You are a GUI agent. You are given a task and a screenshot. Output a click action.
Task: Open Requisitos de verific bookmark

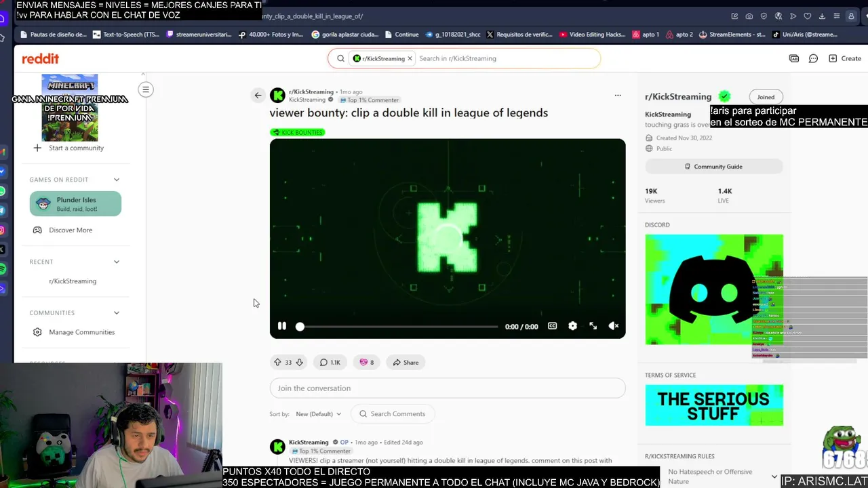[519, 35]
